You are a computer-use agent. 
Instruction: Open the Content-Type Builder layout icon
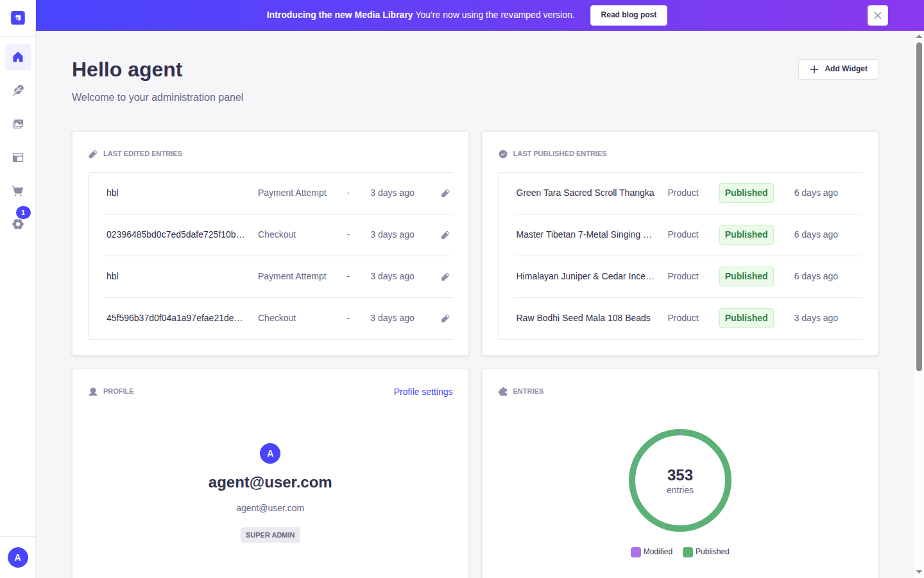[x=18, y=157]
